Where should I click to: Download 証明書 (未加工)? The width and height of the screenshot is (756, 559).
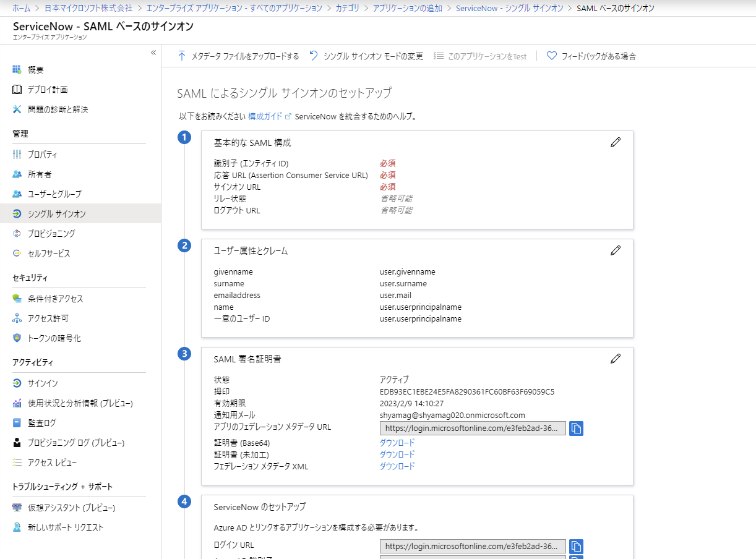(397, 454)
